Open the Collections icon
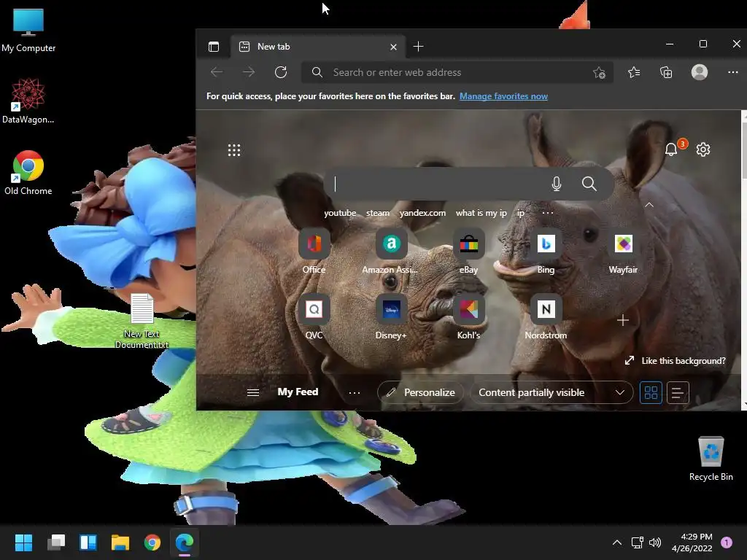The width and height of the screenshot is (747, 560). coord(666,72)
